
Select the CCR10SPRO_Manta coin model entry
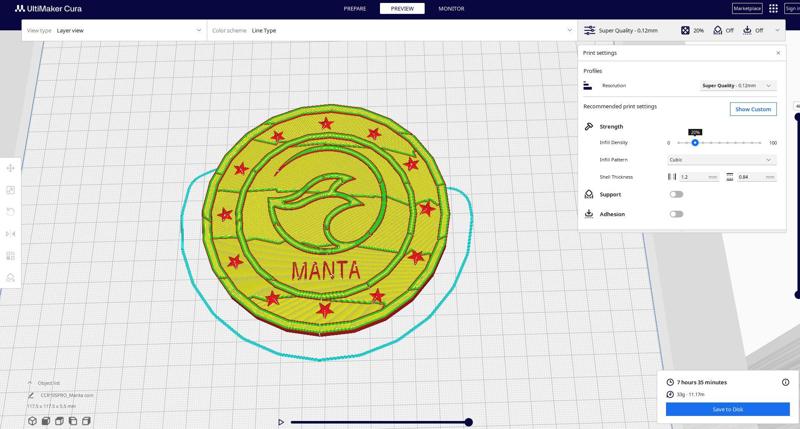tap(67, 395)
